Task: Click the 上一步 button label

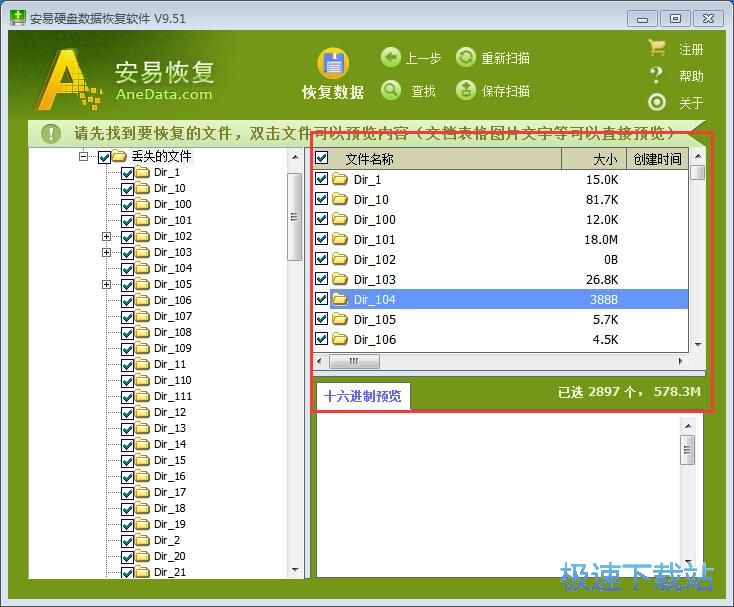Action: click(x=423, y=59)
